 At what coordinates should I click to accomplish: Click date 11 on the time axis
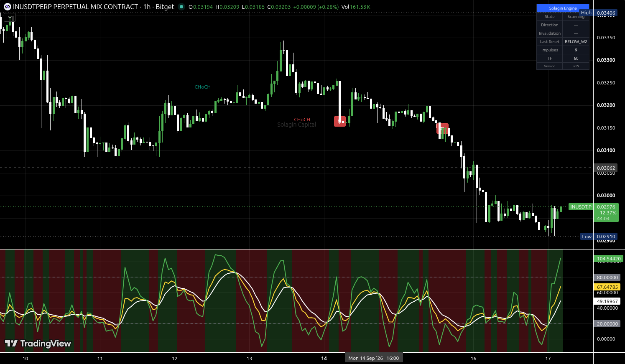(100, 359)
